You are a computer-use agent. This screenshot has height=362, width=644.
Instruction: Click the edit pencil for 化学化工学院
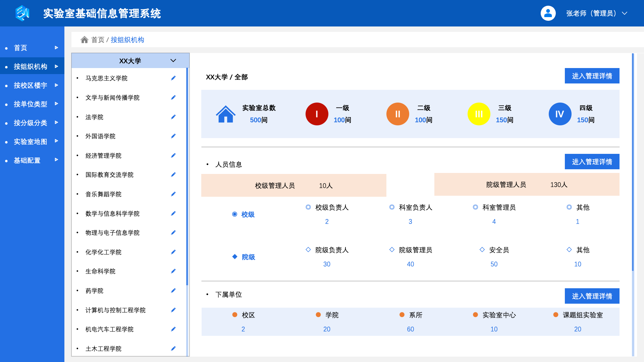pos(173,252)
